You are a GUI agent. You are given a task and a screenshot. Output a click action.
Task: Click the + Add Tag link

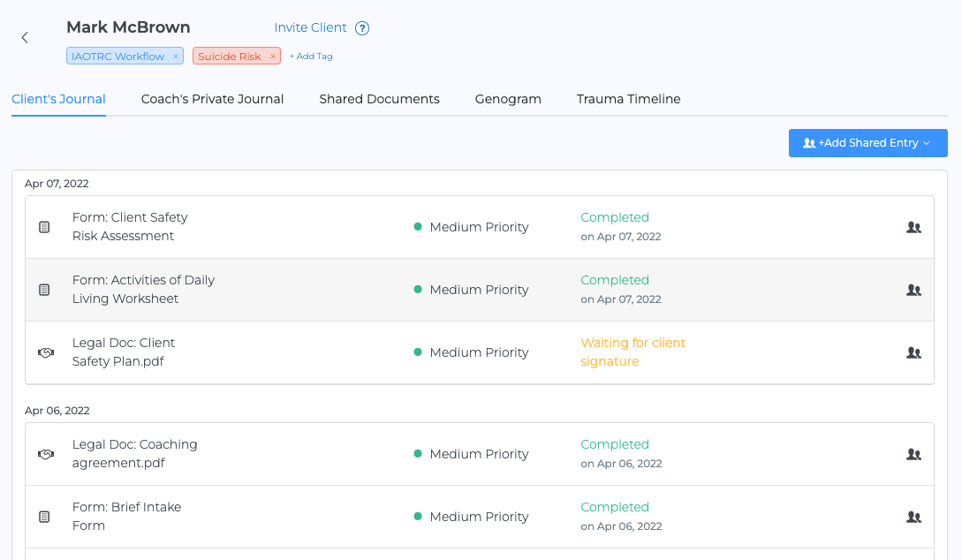pyautogui.click(x=311, y=57)
